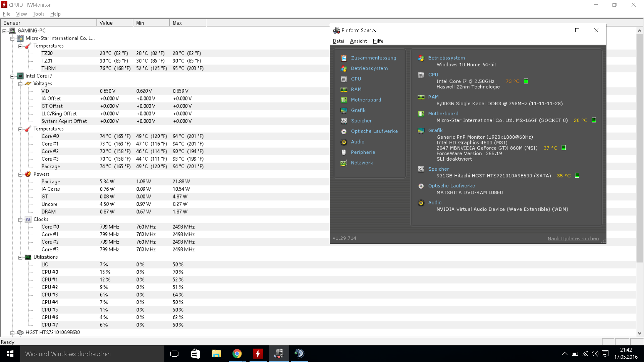This screenshot has height=362, width=644.
Task: Click the Clocks waveform icon in HWMonitor tree
Action: (x=28, y=219)
